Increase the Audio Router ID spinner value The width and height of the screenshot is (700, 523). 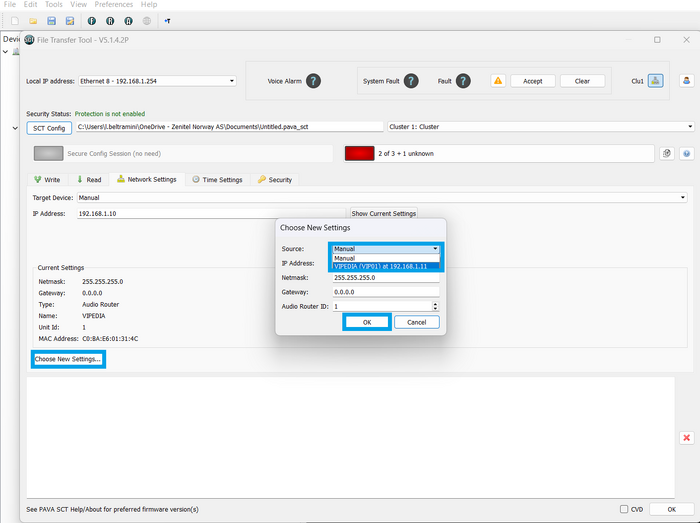[435, 304]
